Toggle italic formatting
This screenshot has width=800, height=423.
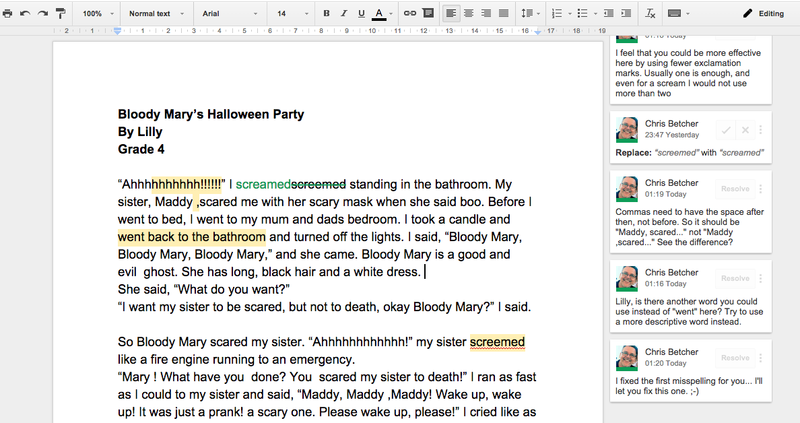tap(344, 14)
